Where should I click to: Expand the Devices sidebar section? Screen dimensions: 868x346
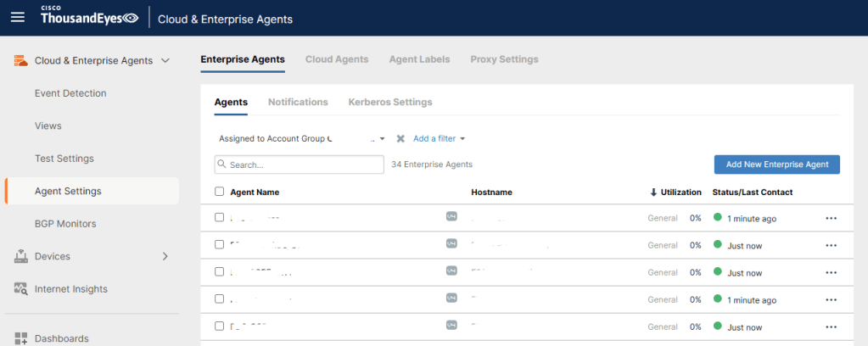(165, 256)
